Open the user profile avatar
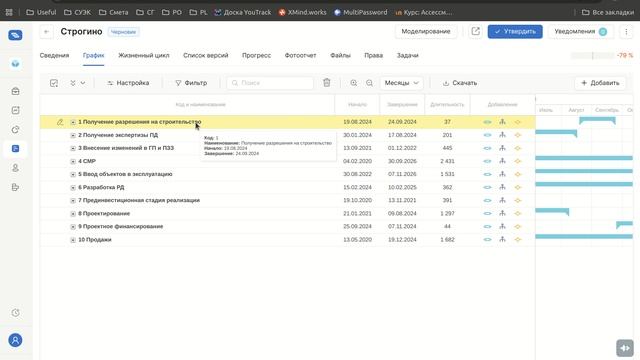Viewport: 640px width, 360px height. (x=15, y=340)
